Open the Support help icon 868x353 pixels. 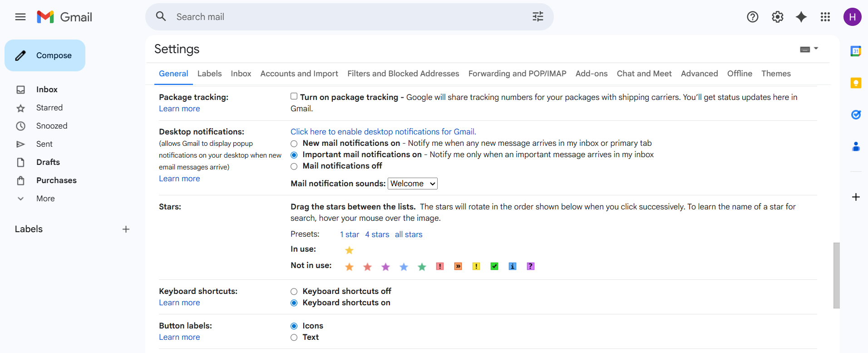point(753,17)
